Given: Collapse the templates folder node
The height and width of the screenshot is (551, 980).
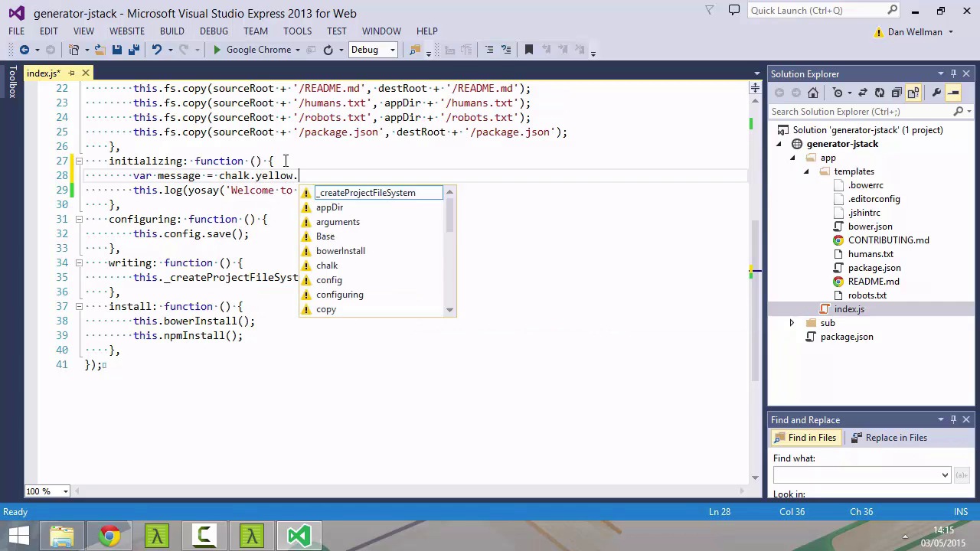Looking at the screenshot, I should pyautogui.click(x=806, y=171).
